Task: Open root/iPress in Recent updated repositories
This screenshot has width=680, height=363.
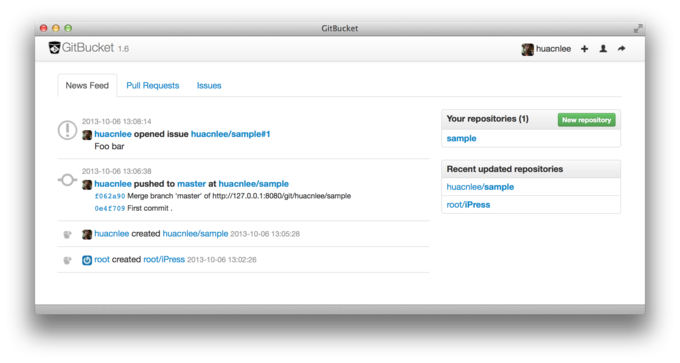Action: [468, 205]
